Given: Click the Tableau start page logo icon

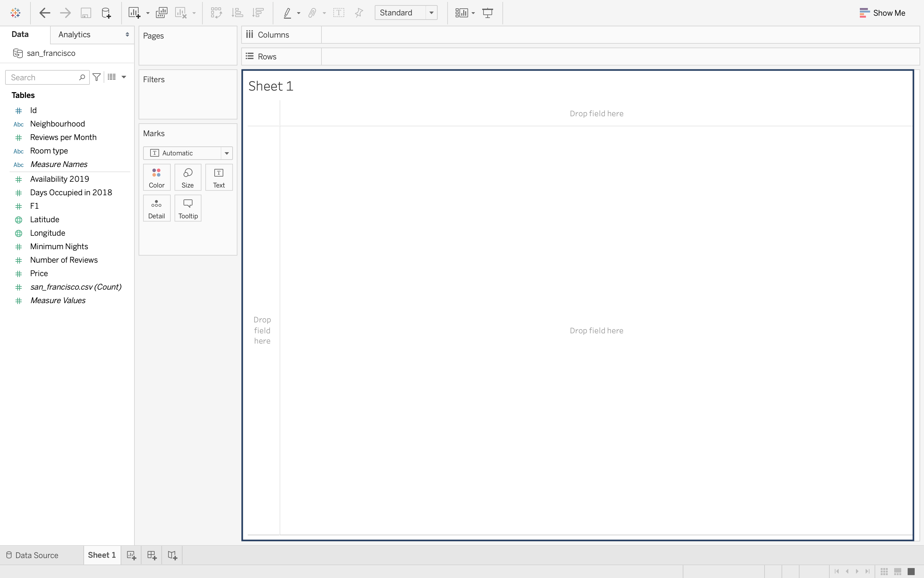Looking at the screenshot, I should click(x=16, y=13).
